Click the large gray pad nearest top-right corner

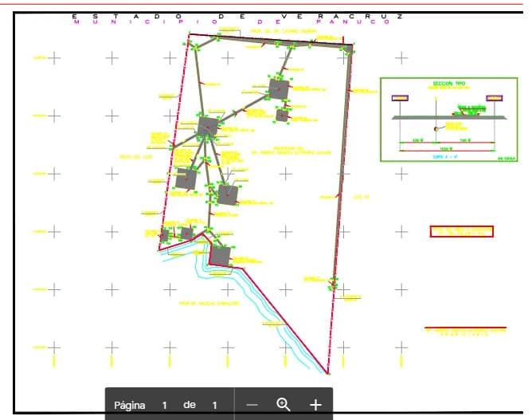point(279,88)
